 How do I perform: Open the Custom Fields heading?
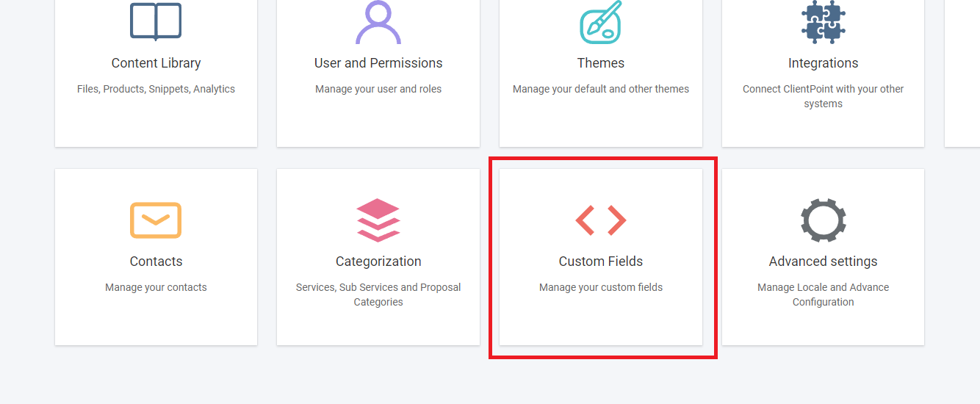[x=601, y=261]
